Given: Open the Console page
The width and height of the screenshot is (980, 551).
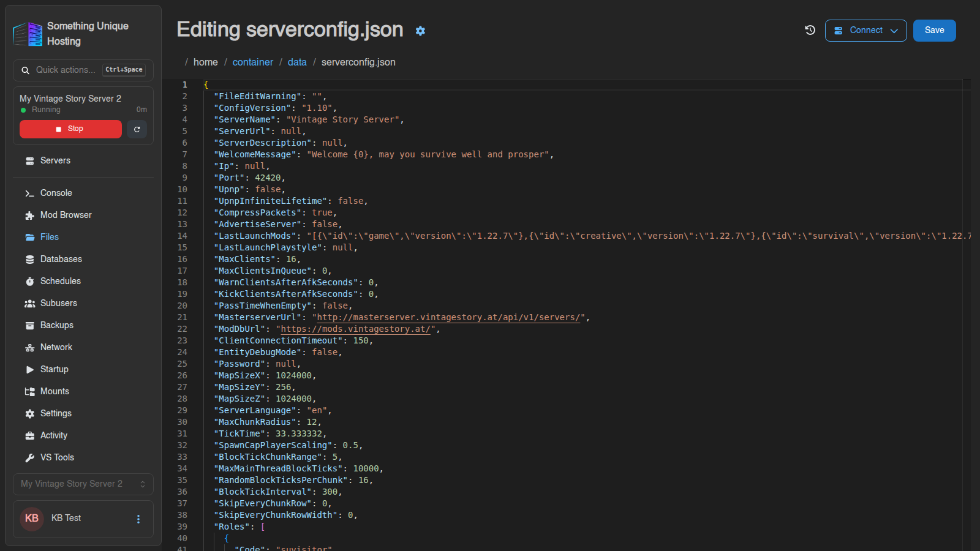Looking at the screenshot, I should 83,193.
